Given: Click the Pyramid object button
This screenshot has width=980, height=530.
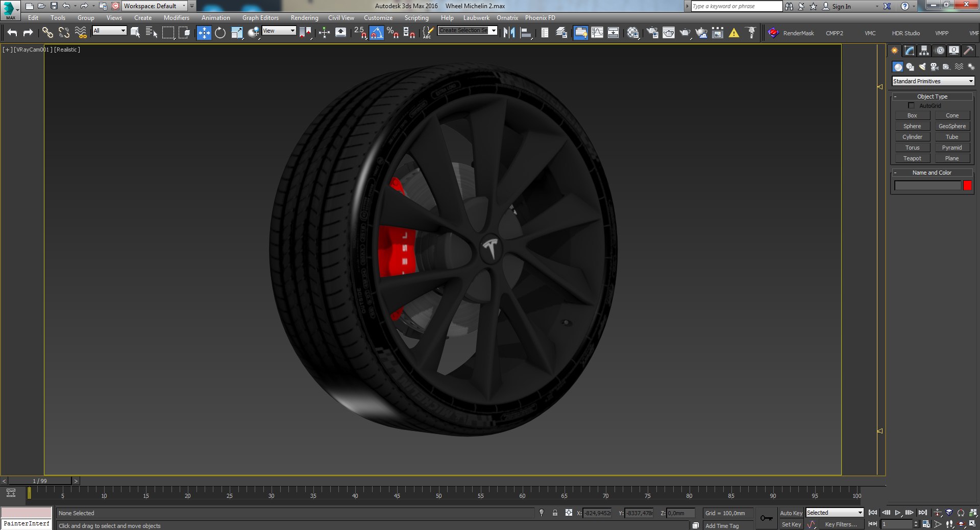Looking at the screenshot, I should pos(952,148).
